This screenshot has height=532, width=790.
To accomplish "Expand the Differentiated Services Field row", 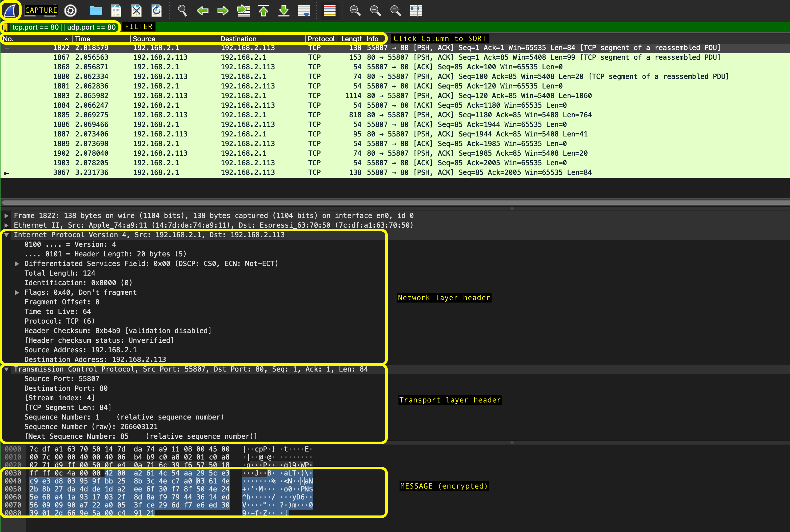I will (x=17, y=264).
